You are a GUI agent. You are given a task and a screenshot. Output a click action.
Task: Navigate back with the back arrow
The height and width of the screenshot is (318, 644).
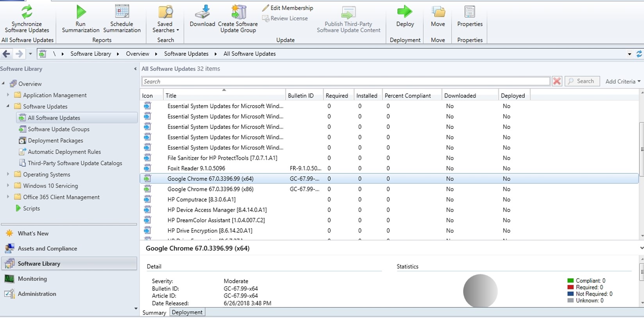pyautogui.click(x=6, y=54)
